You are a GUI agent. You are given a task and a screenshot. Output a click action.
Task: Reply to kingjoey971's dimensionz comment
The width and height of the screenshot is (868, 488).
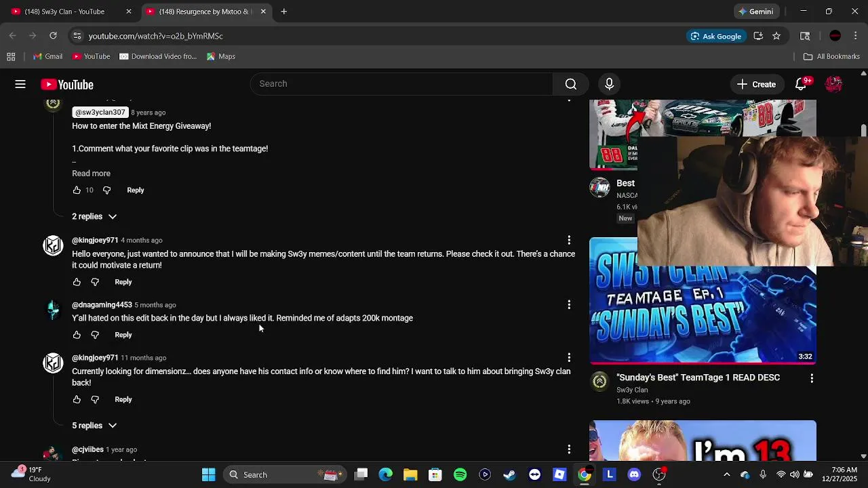click(123, 400)
